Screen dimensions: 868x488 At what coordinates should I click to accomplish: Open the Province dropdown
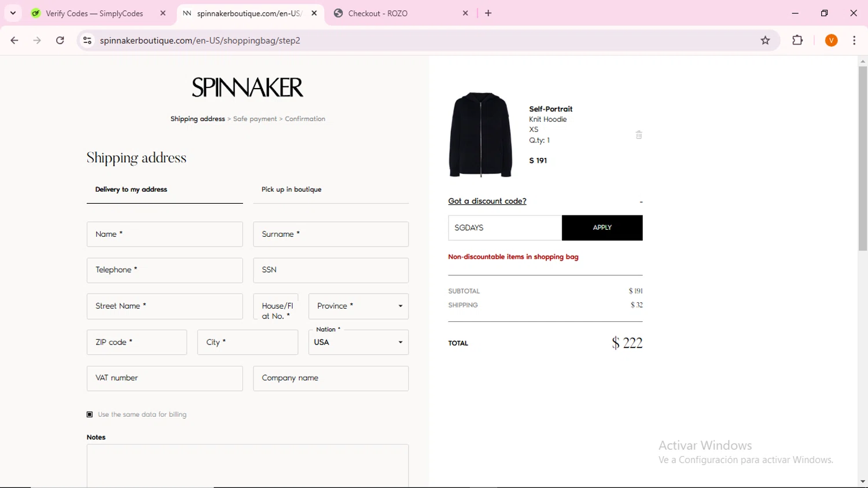point(359,306)
